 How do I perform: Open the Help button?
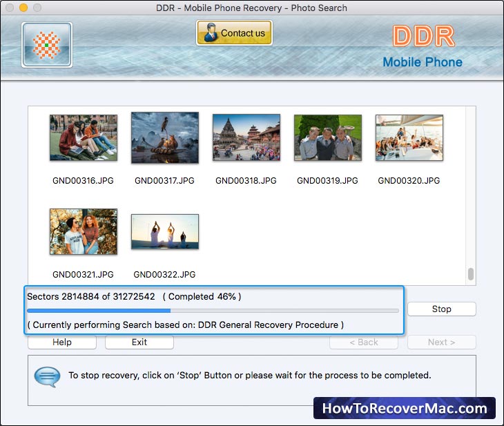(x=62, y=342)
